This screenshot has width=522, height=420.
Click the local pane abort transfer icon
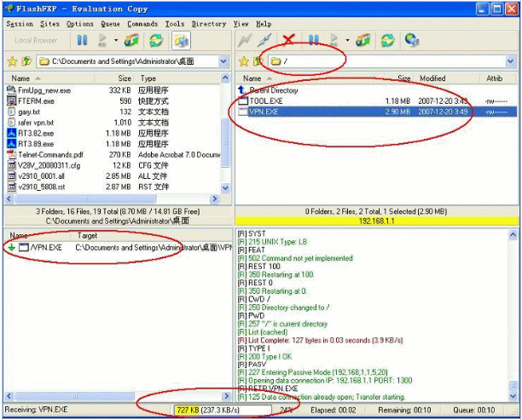tap(131, 40)
